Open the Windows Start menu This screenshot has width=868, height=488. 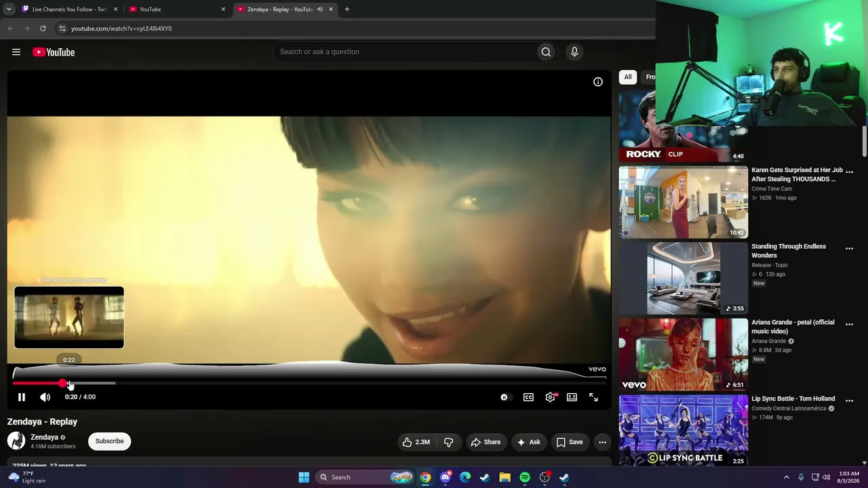pos(304,477)
